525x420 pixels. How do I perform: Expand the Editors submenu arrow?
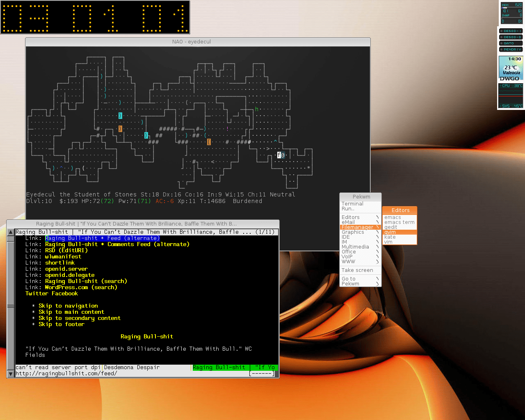(377, 217)
